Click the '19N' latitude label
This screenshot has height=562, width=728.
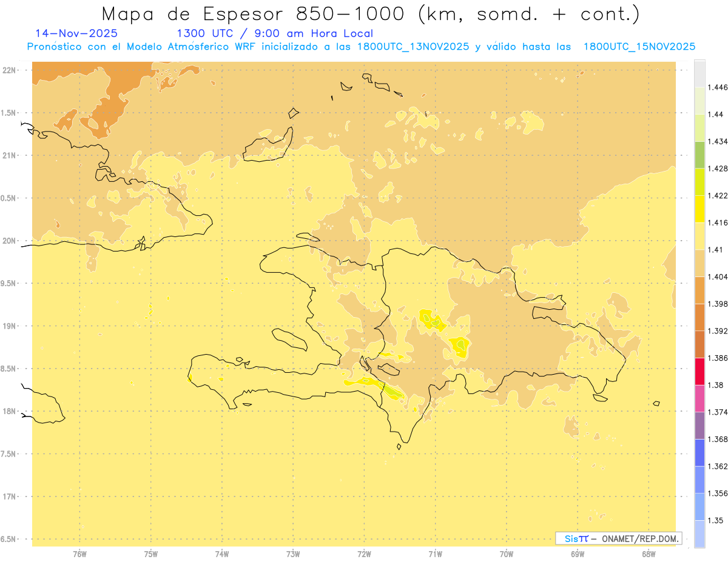pyautogui.click(x=10, y=326)
